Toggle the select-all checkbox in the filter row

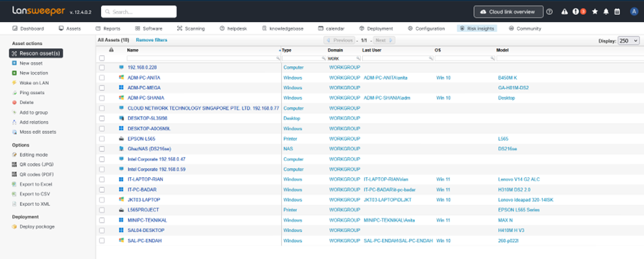click(102, 58)
